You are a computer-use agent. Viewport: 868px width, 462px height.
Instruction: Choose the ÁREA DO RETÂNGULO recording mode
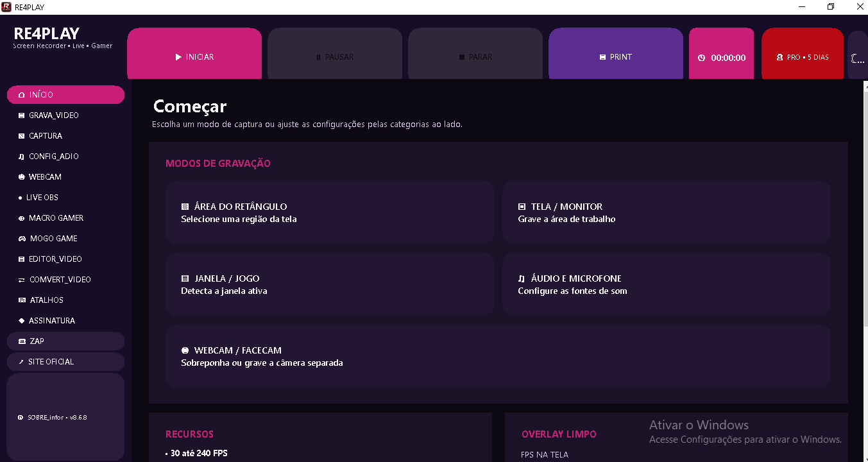point(330,212)
